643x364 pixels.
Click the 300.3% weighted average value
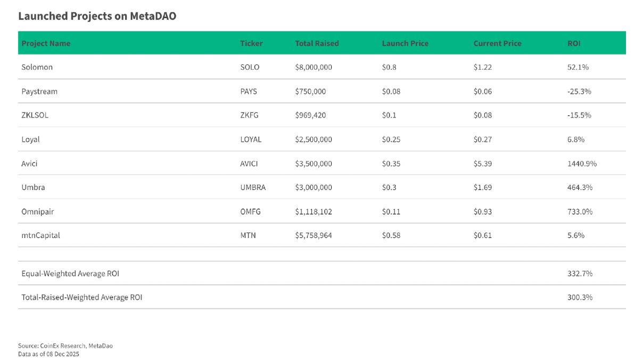pos(580,297)
